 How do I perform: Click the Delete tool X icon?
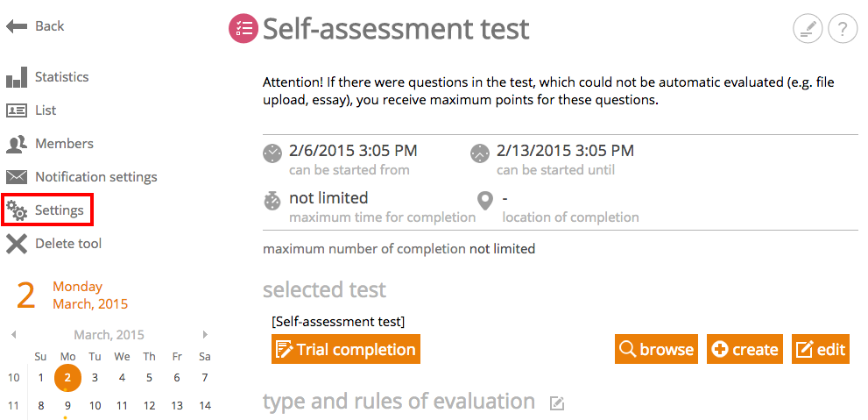pyautogui.click(x=17, y=243)
